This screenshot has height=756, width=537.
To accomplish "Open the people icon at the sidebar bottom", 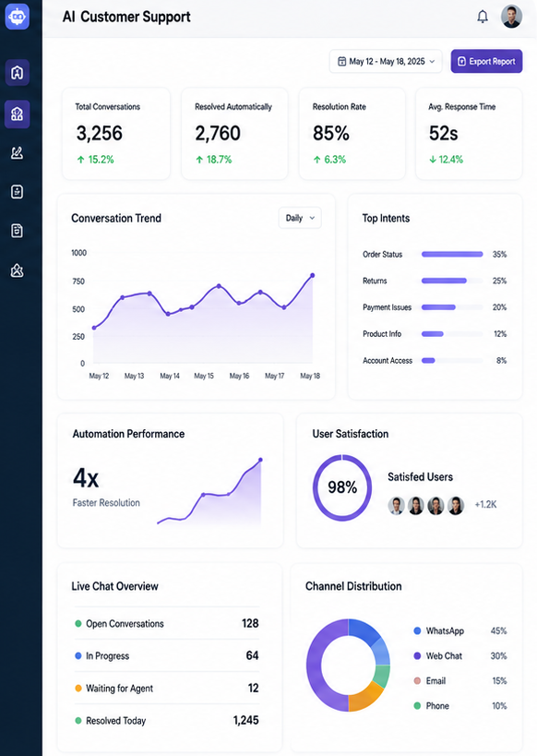I will pyautogui.click(x=18, y=270).
